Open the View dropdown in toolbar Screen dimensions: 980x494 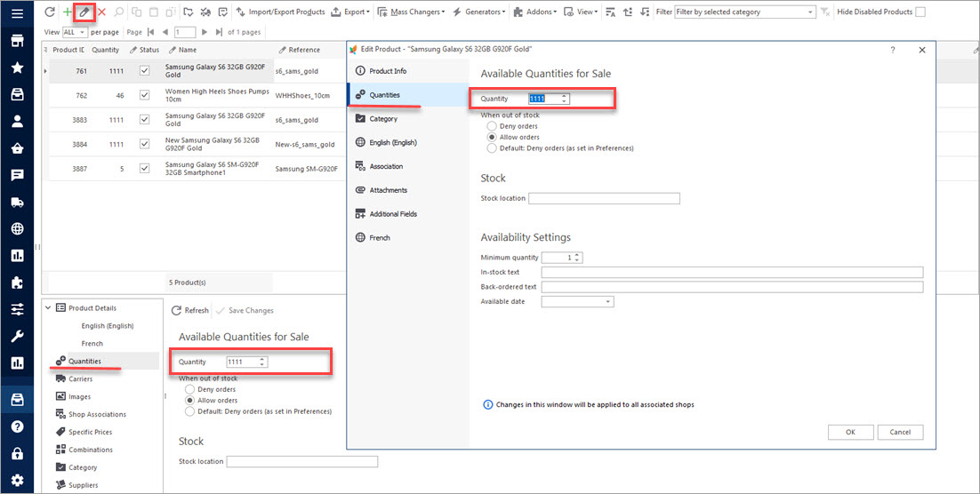tap(582, 12)
